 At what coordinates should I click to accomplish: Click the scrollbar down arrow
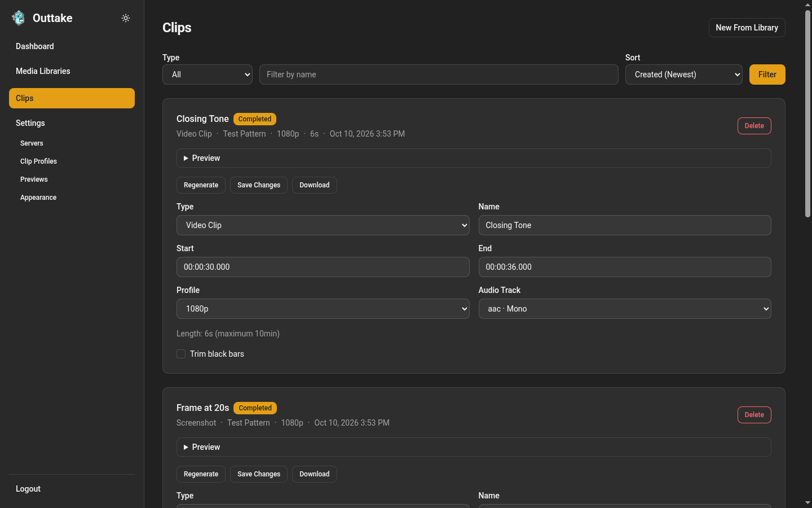[807, 502]
